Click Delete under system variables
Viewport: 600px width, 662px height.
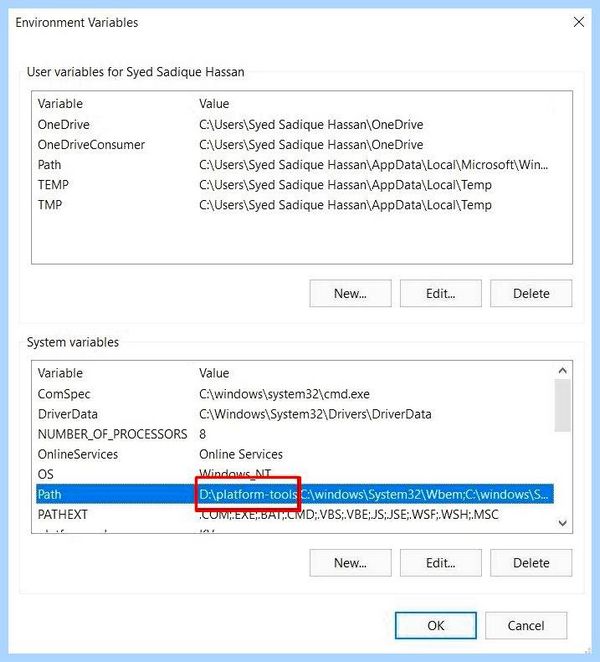click(x=531, y=562)
